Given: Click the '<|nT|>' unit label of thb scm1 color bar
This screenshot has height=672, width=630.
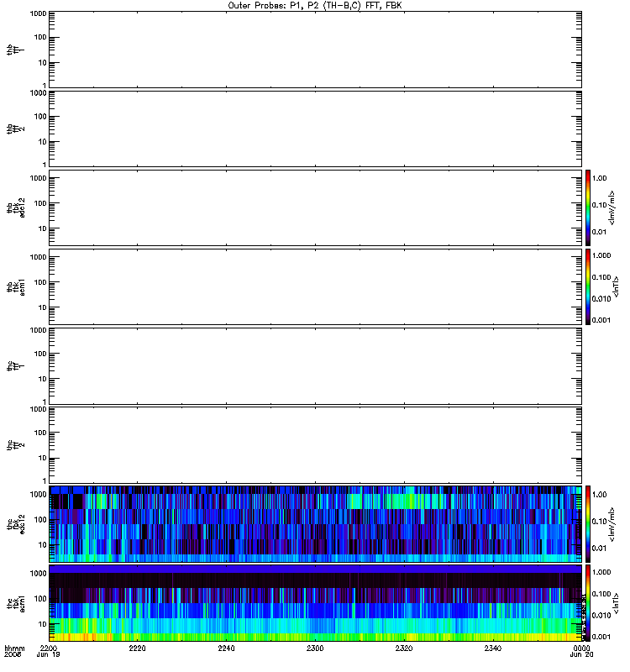Looking at the screenshot, I should 616,286.
